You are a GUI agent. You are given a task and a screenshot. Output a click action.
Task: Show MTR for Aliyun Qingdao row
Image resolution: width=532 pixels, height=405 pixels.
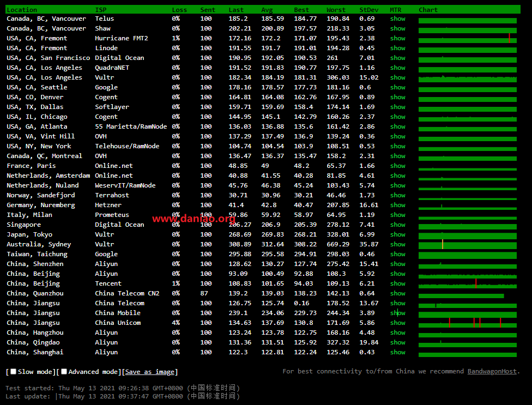(x=398, y=343)
